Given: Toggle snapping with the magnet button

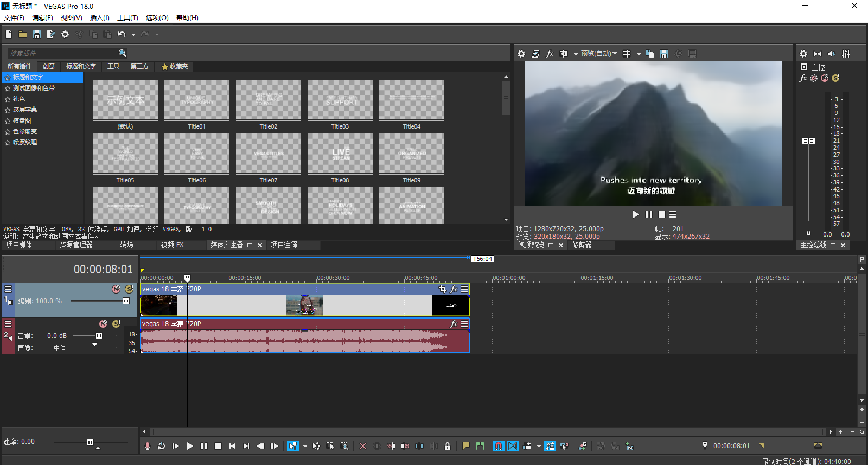Looking at the screenshot, I should coord(499,446).
